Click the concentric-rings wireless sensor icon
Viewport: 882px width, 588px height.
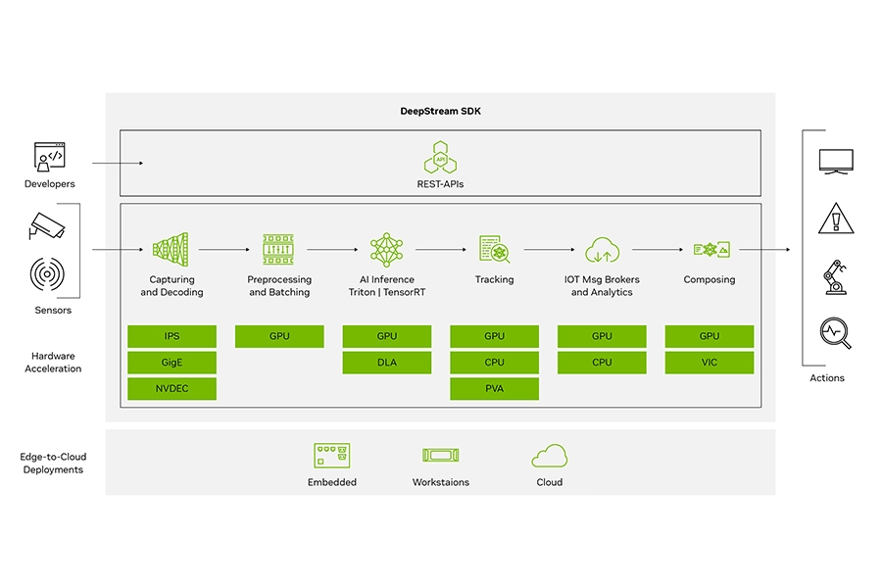pos(47,274)
